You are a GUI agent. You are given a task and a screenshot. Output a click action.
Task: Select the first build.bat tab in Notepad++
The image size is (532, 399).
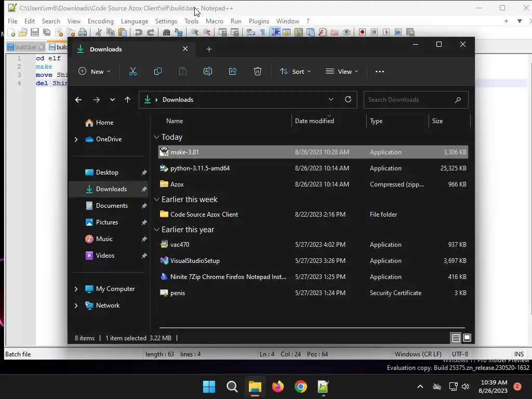pyautogui.click(x=25, y=47)
